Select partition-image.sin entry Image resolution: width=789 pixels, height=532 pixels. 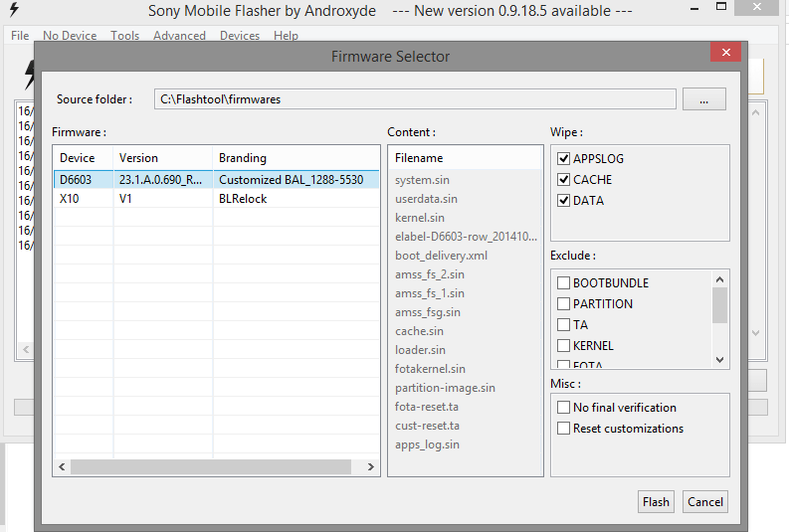446,388
